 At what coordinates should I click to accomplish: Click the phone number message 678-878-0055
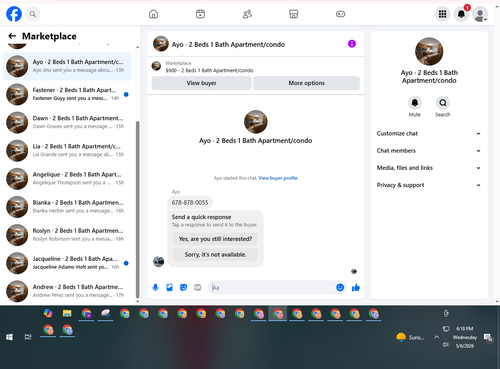click(190, 202)
